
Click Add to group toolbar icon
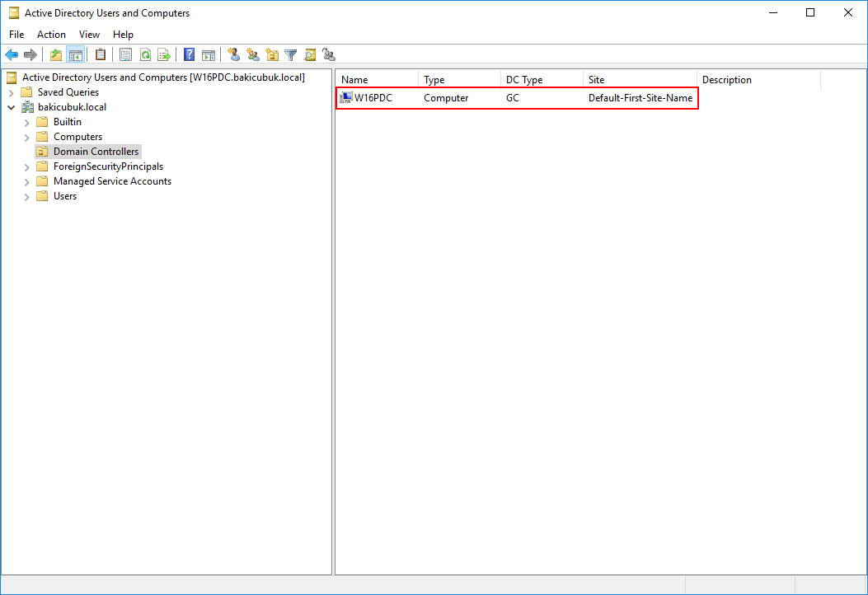point(329,54)
